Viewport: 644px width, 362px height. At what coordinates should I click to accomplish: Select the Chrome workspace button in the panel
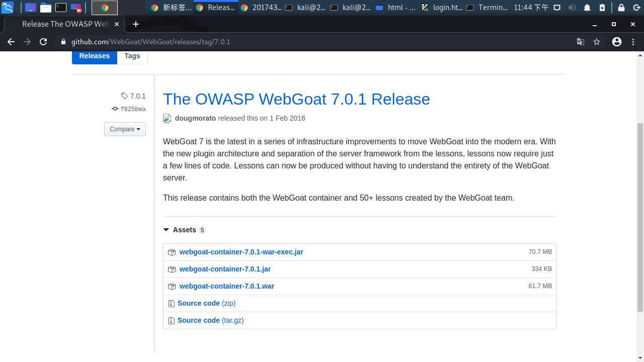(105, 8)
